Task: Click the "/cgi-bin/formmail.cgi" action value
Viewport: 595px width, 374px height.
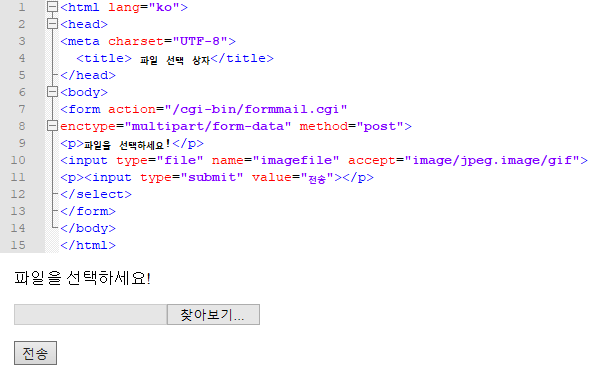Action: 256,109
